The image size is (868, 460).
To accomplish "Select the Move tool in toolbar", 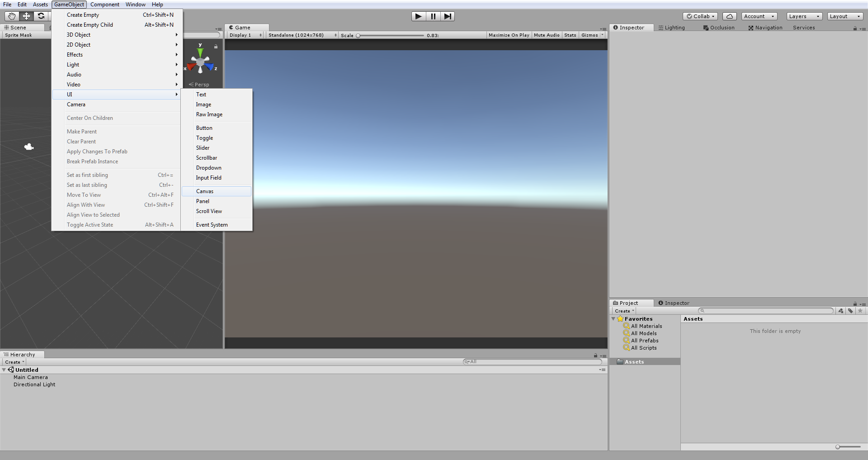I will (x=27, y=16).
